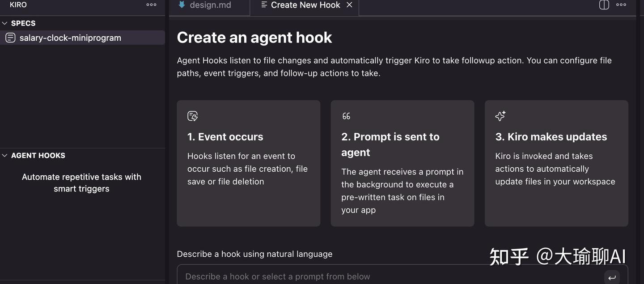644x284 pixels.
Task: Close the Create New Hook tab
Action: point(350,5)
